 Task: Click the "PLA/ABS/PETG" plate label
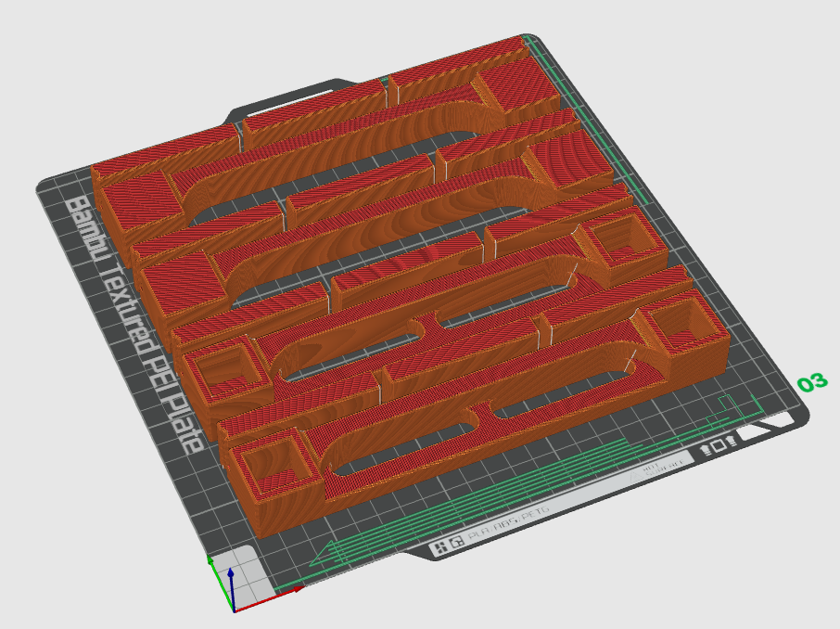508,521
